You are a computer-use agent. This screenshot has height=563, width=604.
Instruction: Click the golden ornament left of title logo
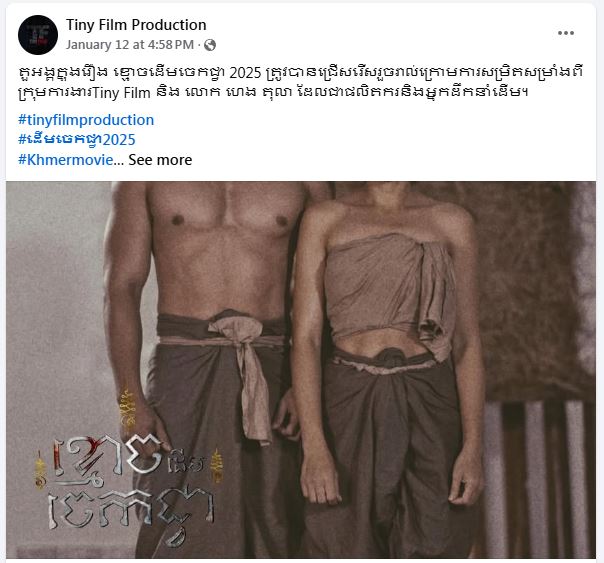pyautogui.click(x=39, y=471)
